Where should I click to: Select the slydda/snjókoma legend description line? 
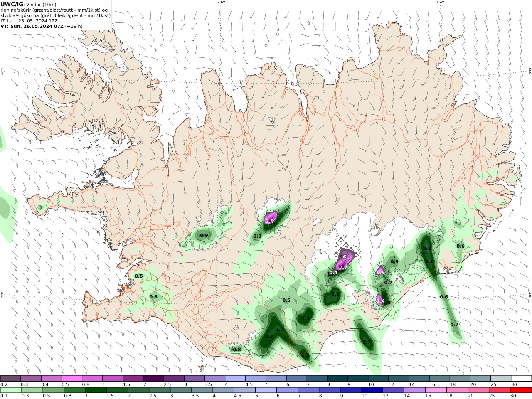(x=56, y=15)
